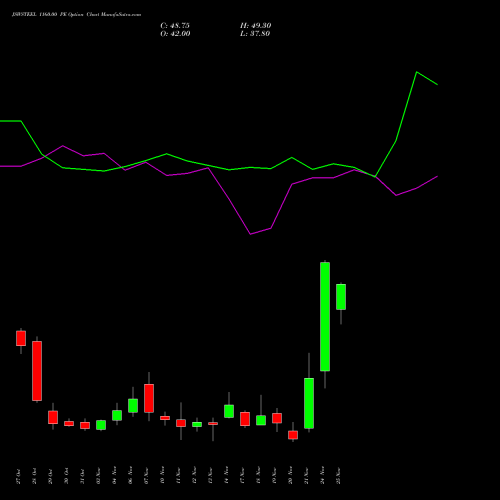Select the 28 Oct date label
500x500 pixels.
(34, 477)
